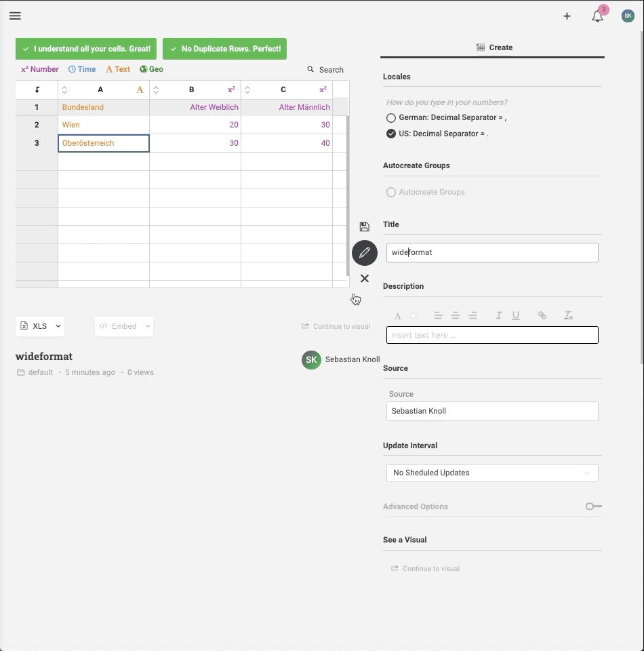
Task: Select cell with value 20
Action: 195,125
